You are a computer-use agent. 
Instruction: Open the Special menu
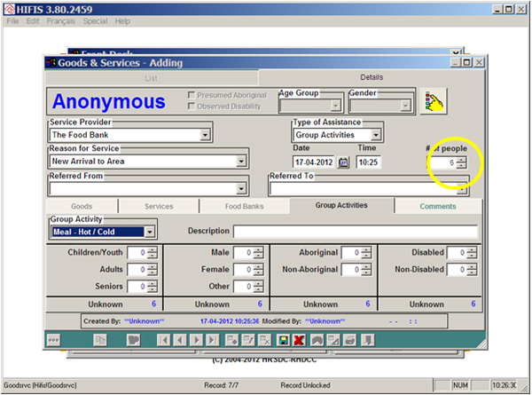95,20
